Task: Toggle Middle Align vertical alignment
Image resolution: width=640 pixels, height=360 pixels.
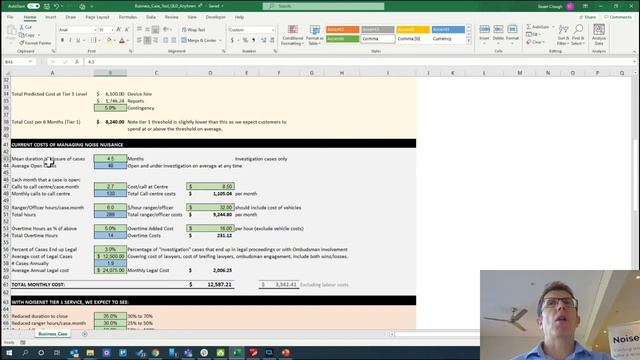Action: pyautogui.click(x=147, y=30)
